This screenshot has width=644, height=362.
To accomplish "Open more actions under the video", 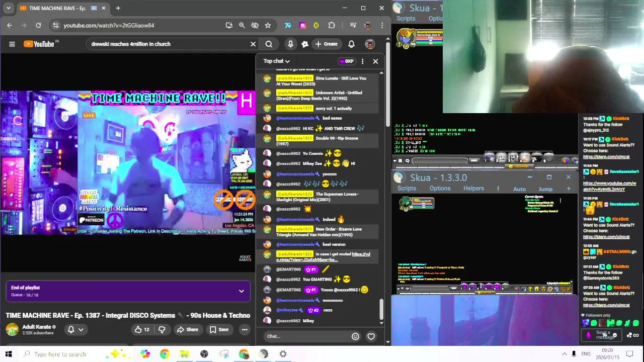I will pos(245,330).
